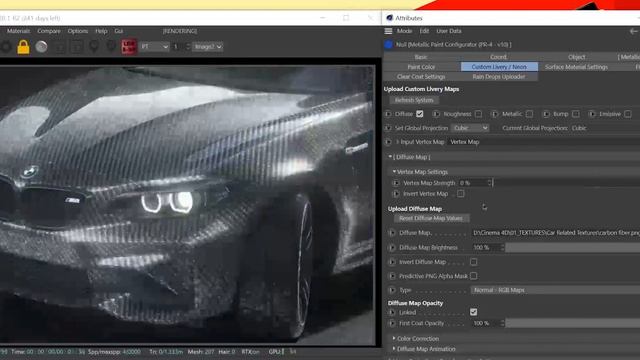Click keyframe circle next to Bump
The image size is (640, 360).
[547, 114]
